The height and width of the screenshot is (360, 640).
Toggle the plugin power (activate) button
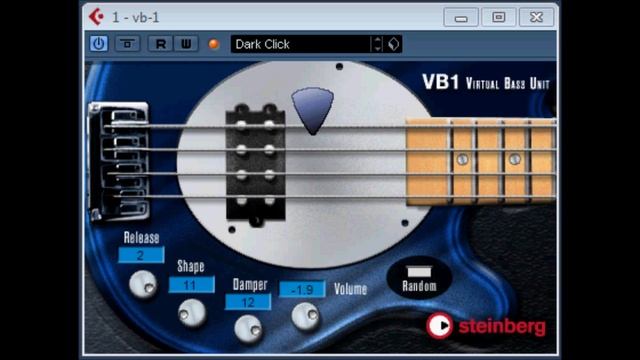click(x=98, y=44)
